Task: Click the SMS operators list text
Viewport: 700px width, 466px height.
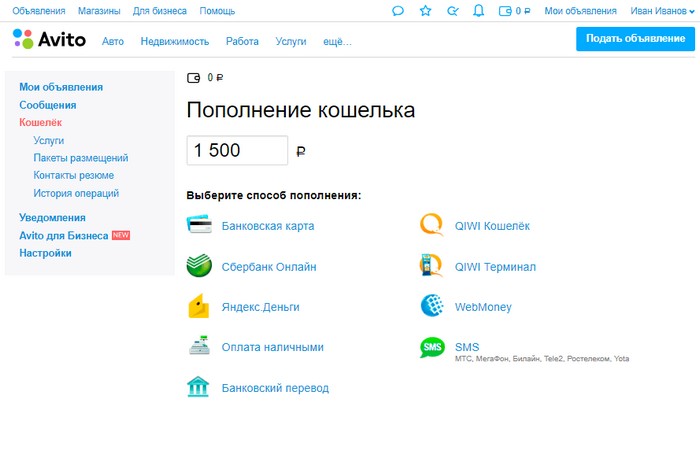Action: point(542,358)
